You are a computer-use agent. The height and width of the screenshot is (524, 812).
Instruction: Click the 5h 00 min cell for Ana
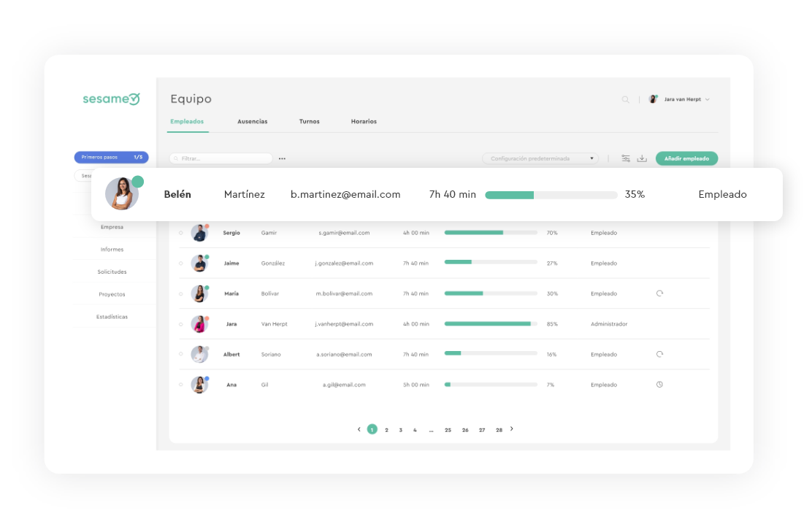[x=415, y=385]
